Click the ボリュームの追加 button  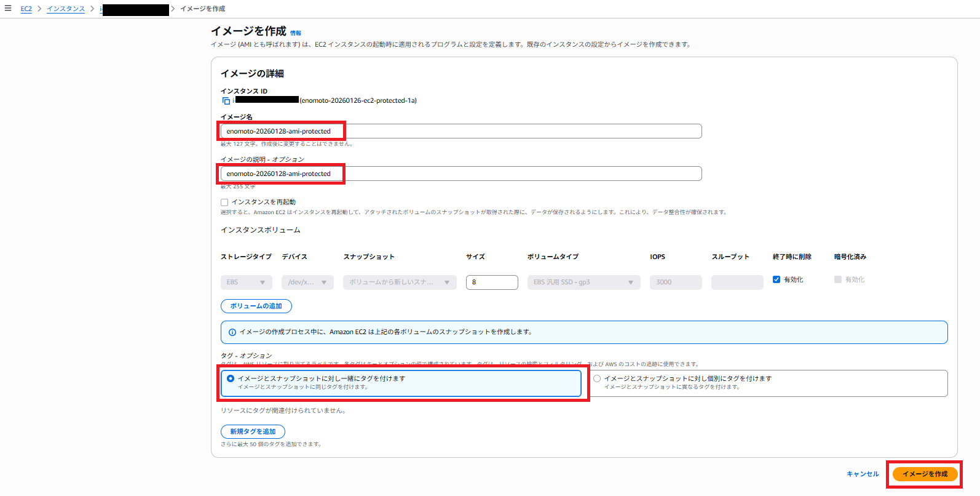click(x=256, y=306)
